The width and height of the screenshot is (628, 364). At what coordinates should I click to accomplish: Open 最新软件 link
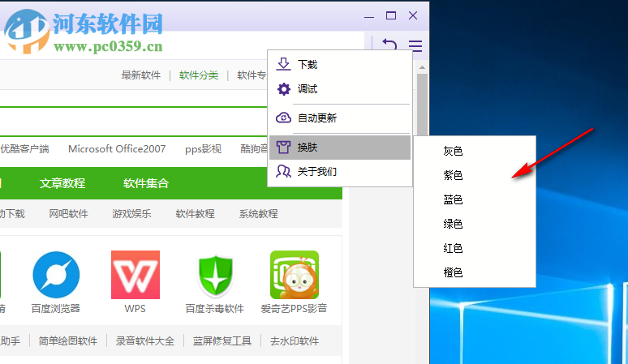141,75
